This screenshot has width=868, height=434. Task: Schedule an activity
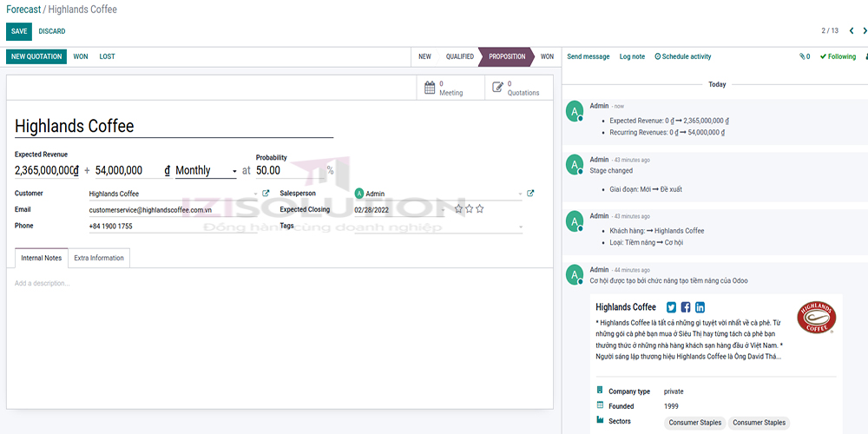click(683, 56)
